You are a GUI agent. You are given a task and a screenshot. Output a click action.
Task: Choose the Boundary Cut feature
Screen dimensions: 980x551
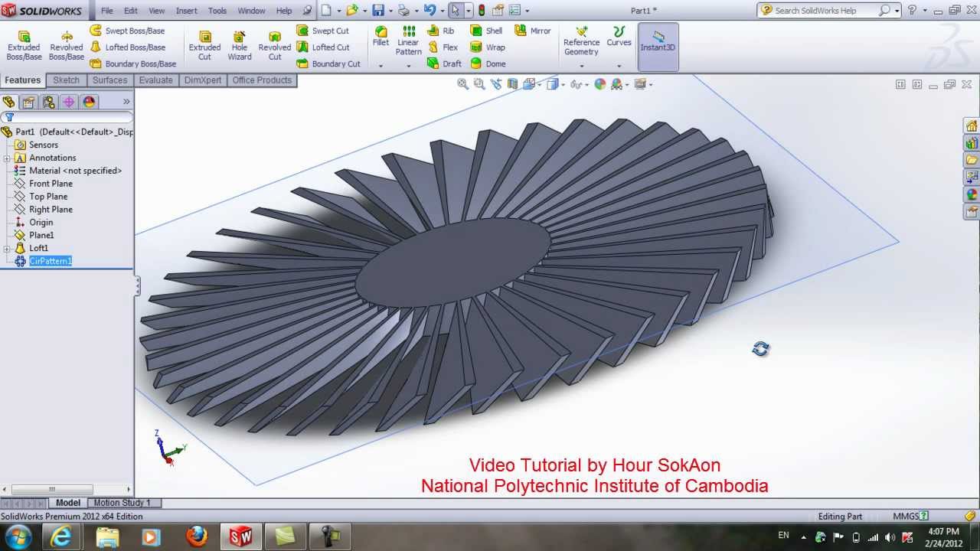coord(328,64)
